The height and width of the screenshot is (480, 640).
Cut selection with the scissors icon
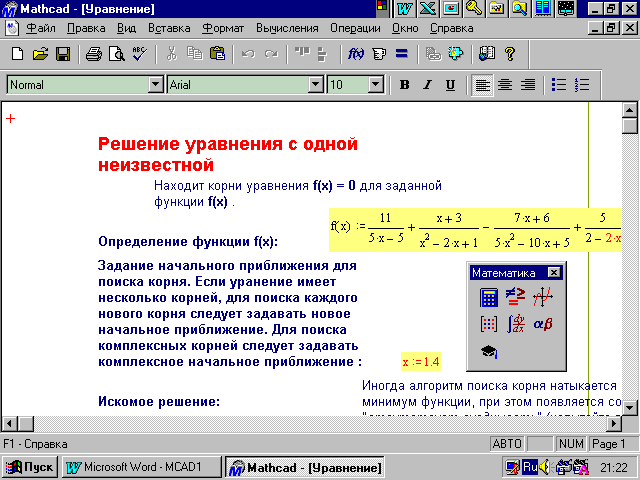172,54
